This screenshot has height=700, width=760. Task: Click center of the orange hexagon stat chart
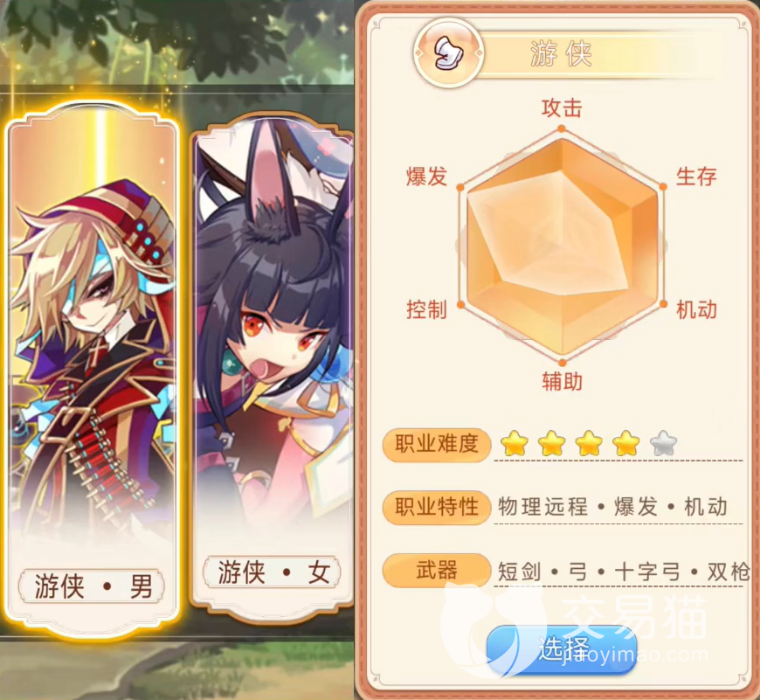pyautogui.click(x=562, y=246)
